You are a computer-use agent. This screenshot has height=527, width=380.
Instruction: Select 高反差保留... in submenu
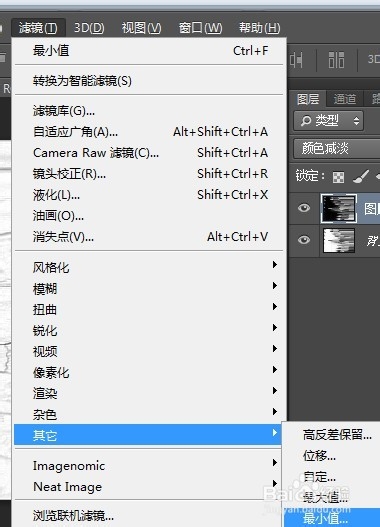click(337, 435)
